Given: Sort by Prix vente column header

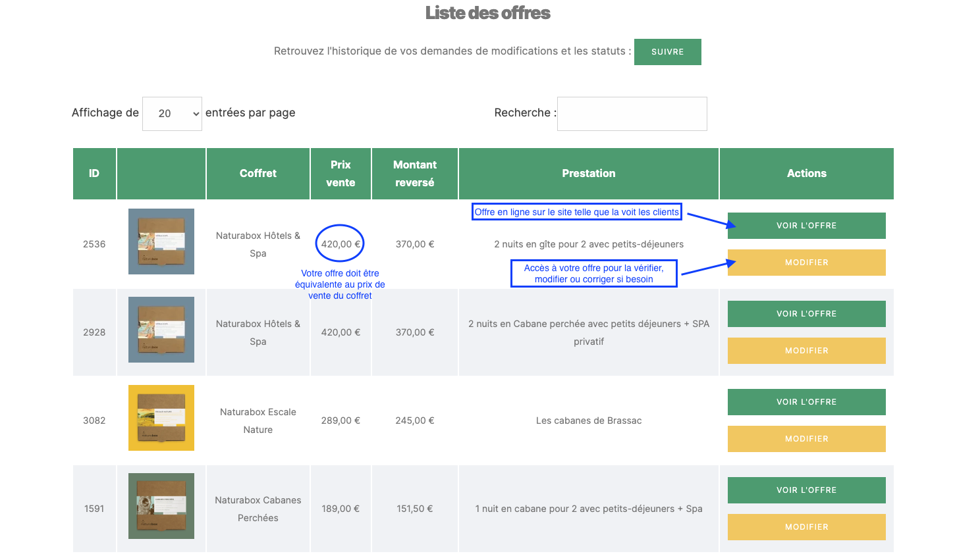Looking at the screenshot, I should tap(341, 174).
